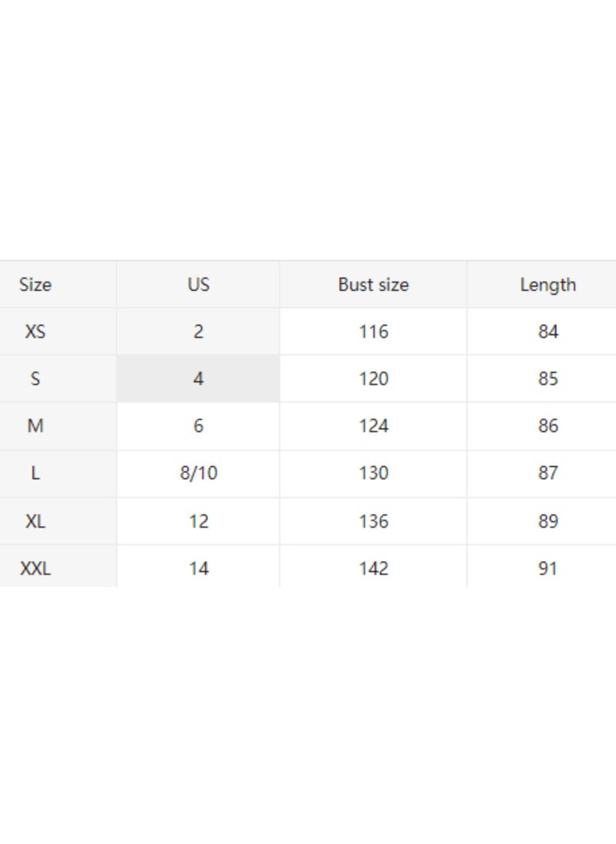
Task: Select length value 87 cell
Action: pos(542,473)
